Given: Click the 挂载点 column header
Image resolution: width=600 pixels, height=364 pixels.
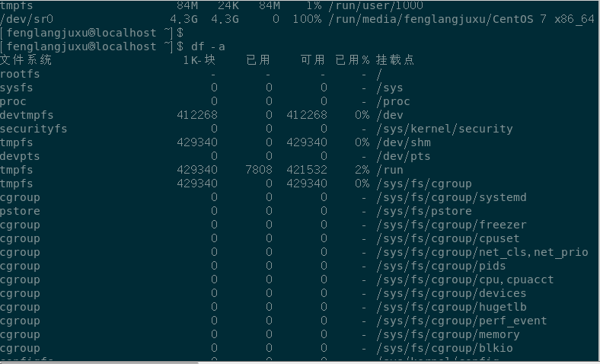Looking at the screenshot, I should pos(394,60).
